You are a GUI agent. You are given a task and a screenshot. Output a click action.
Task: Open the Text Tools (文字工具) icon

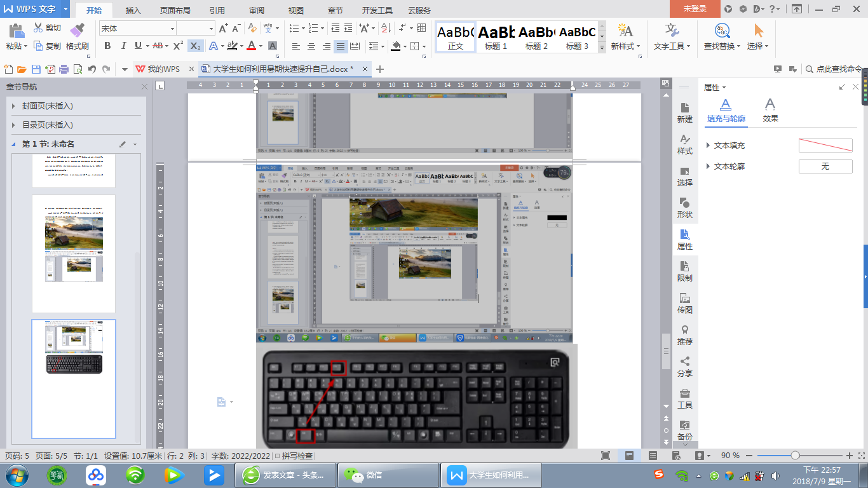point(672,30)
